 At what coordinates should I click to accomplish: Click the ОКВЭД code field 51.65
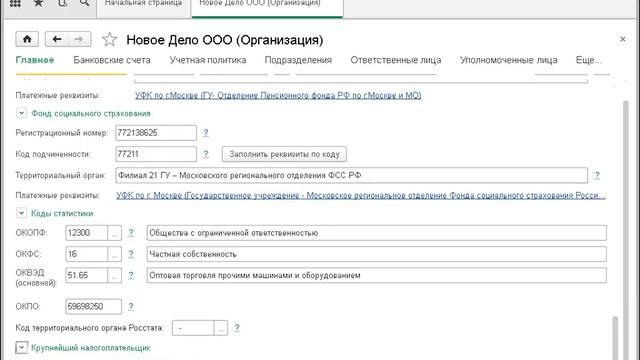[x=87, y=275]
